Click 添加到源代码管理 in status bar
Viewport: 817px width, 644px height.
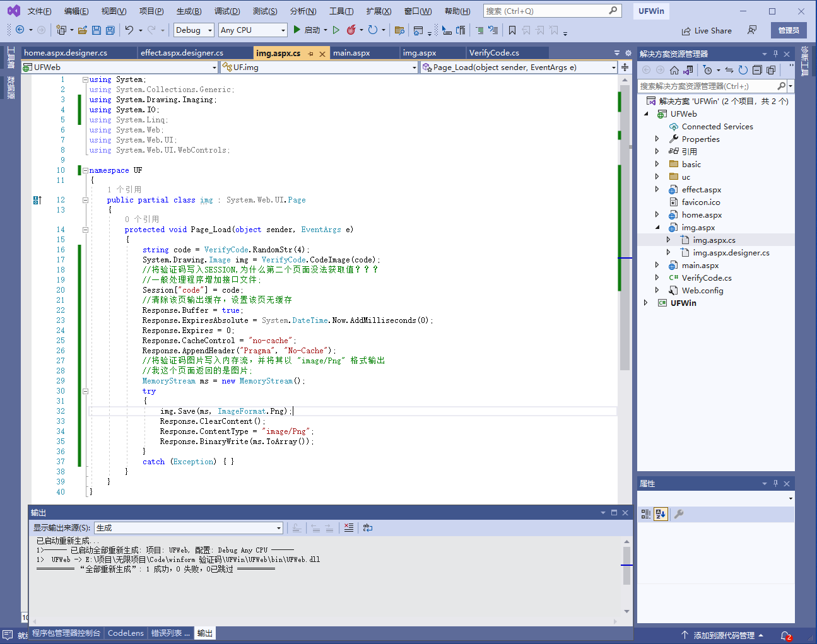click(x=724, y=635)
